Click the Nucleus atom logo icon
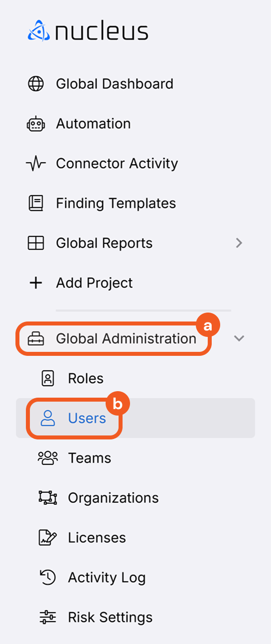This screenshot has height=644, width=271. click(x=38, y=31)
